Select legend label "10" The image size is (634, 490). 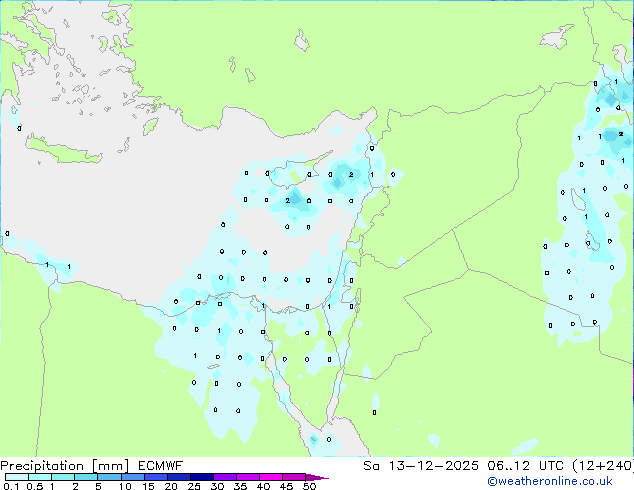pyautogui.click(x=125, y=486)
